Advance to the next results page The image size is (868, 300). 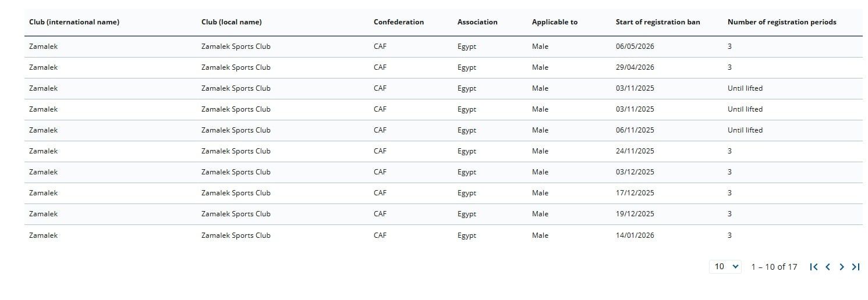tap(842, 267)
